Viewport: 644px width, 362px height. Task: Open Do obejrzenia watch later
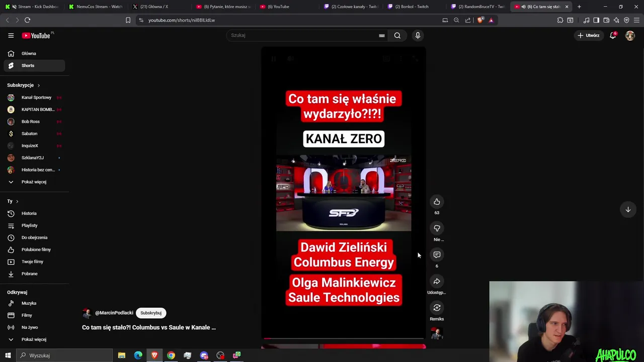(x=34, y=237)
